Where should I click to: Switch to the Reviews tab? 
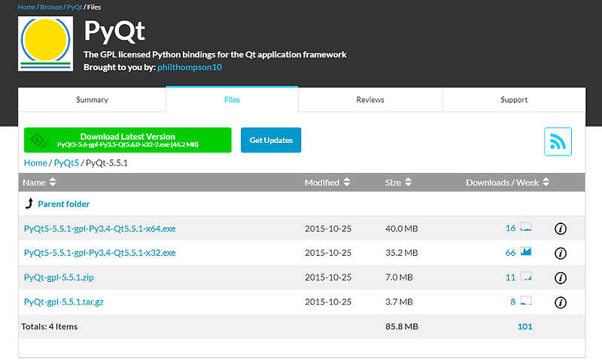tap(370, 100)
